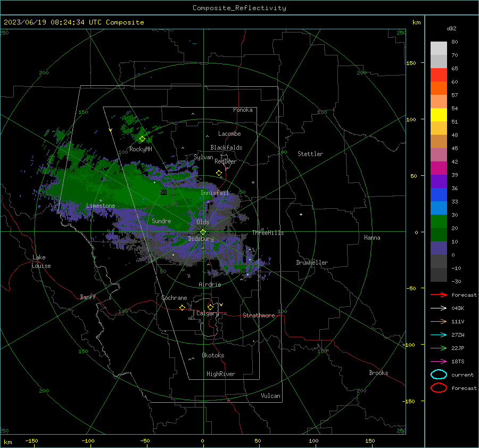Click the yellow diamond marker near Cochrane
479x448 pixels.
coord(183,307)
